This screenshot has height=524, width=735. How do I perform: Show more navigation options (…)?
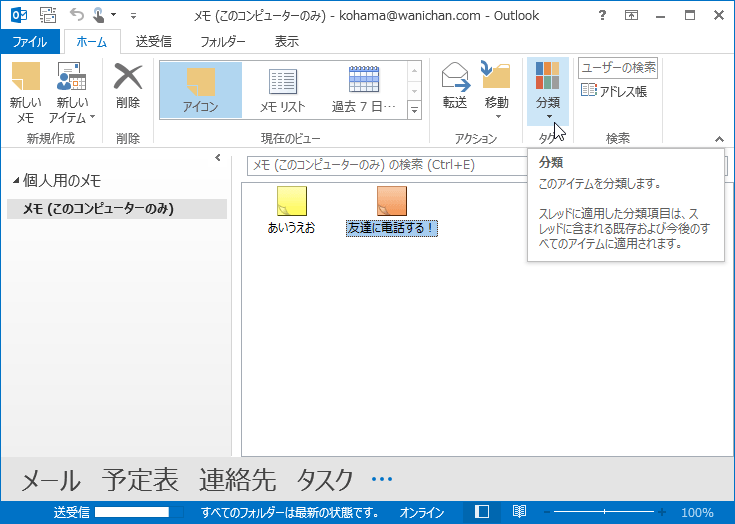point(382,479)
